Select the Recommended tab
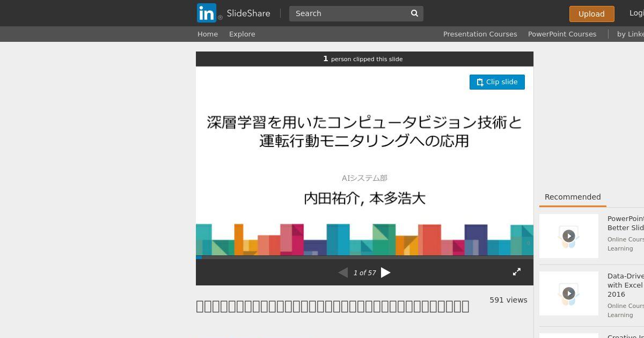The height and width of the screenshot is (338, 644). (x=573, y=197)
